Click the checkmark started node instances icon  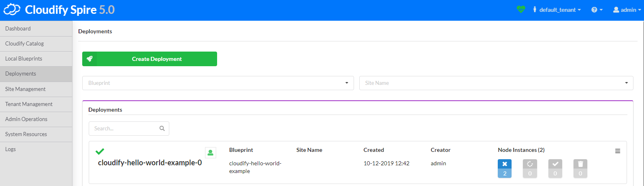(x=555, y=164)
